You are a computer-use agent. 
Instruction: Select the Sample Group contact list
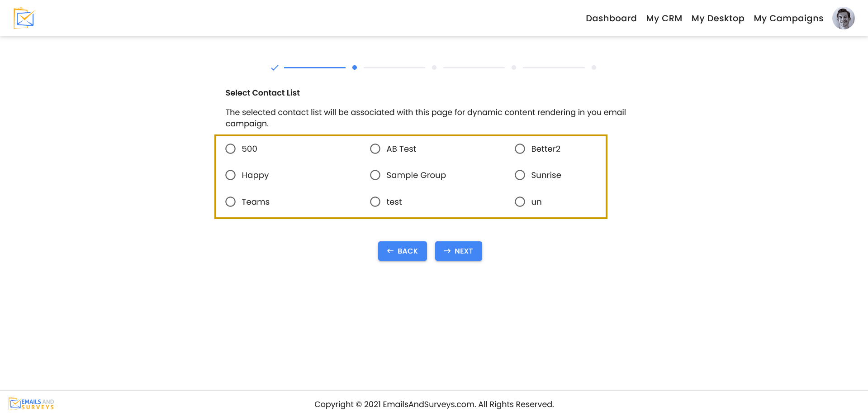click(x=375, y=175)
